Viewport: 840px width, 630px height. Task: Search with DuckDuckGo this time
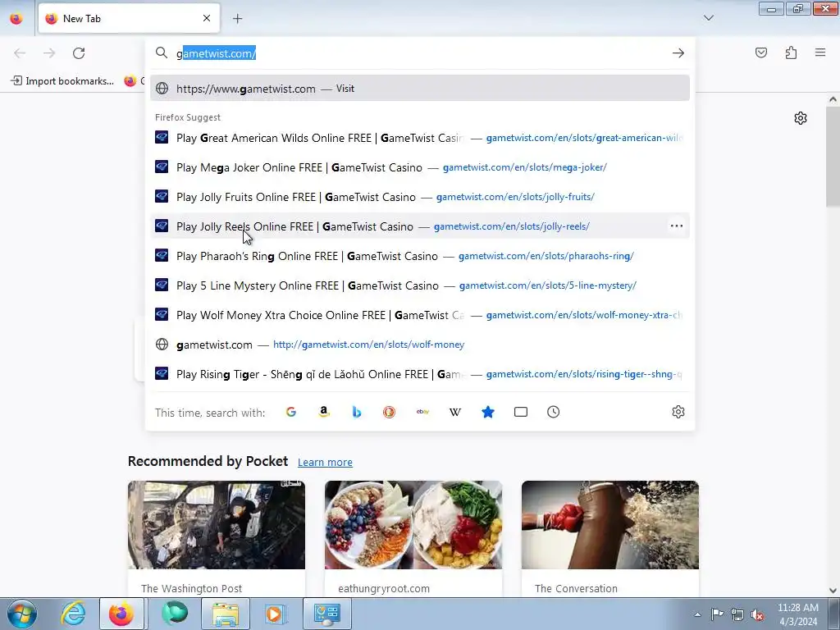point(390,412)
